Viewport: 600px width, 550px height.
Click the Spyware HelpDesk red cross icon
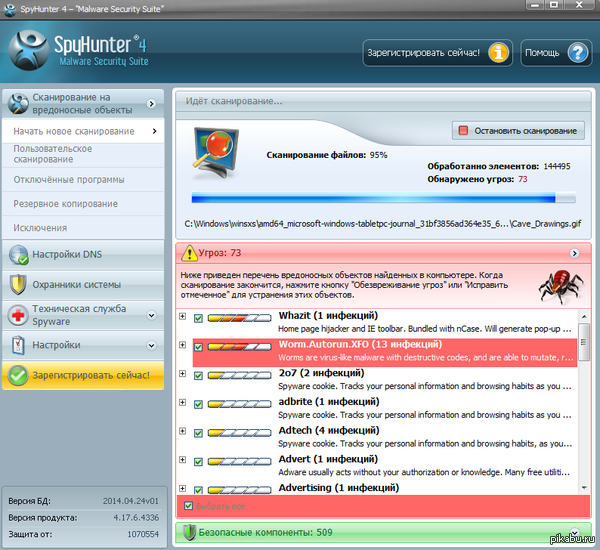click(18, 315)
